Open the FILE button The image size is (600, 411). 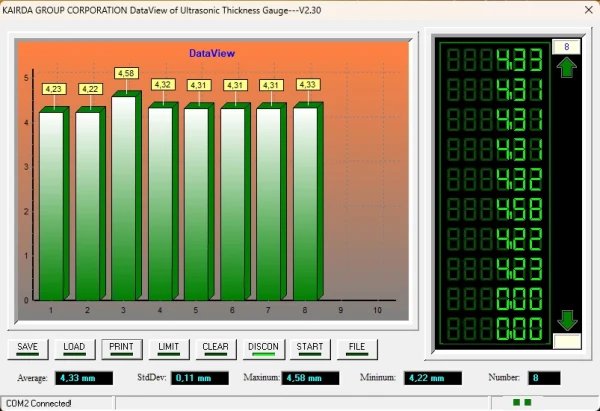click(357, 349)
